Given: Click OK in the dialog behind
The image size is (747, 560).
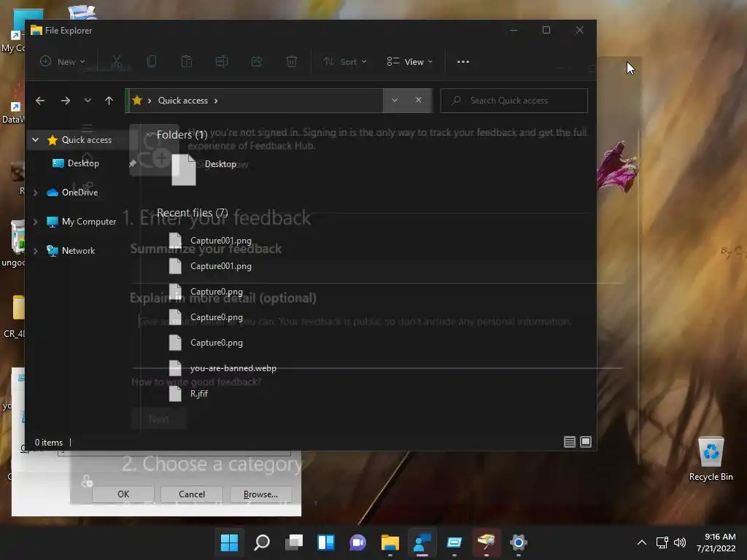Looking at the screenshot, I should coord(123,494).
